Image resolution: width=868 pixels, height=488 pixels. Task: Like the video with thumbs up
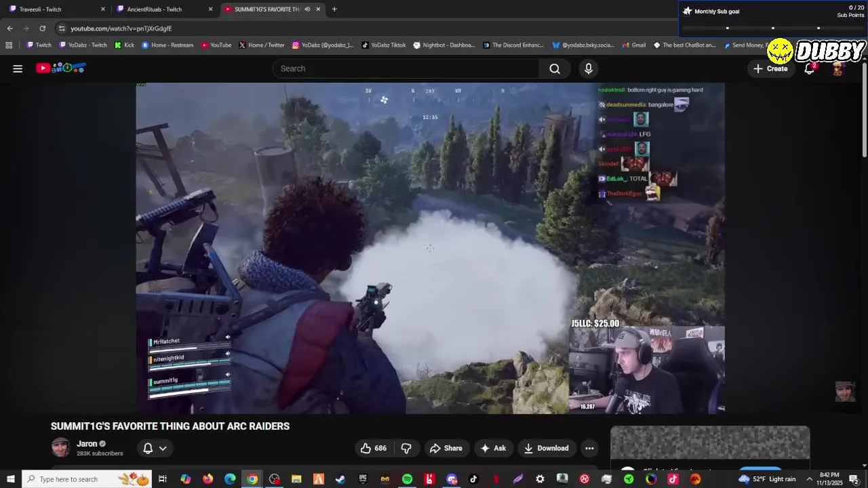[x=374, y=448]
